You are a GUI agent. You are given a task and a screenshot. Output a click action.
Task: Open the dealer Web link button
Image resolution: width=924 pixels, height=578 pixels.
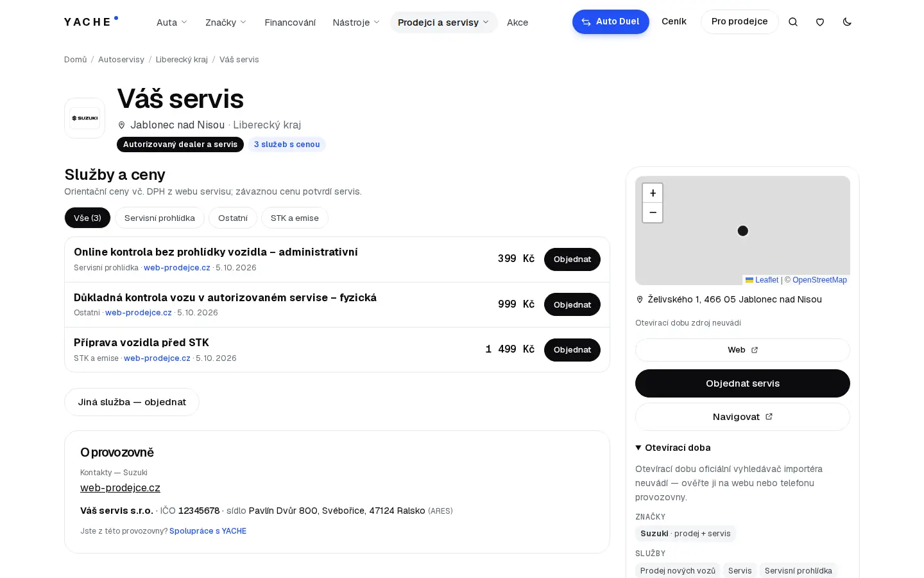click(x=742, y=350)
